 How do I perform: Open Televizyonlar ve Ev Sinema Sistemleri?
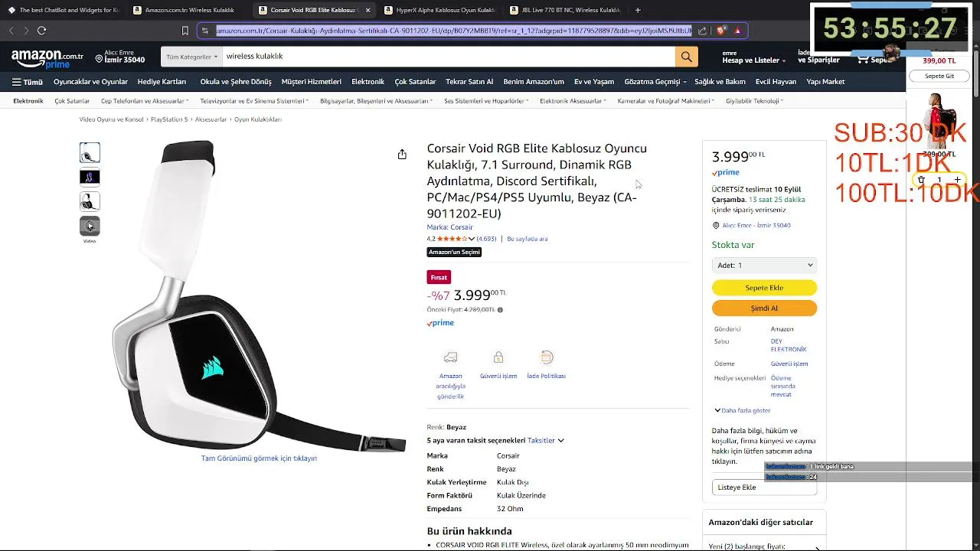[x=255, y=101]
